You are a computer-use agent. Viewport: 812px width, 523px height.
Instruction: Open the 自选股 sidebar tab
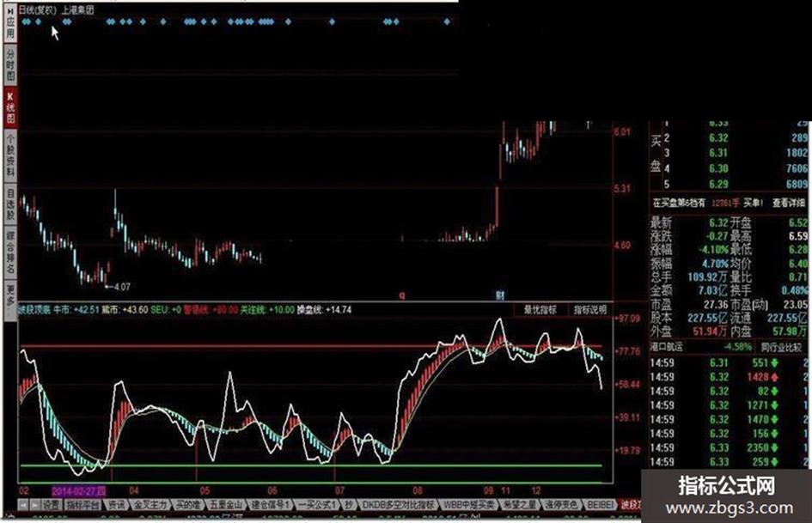pos(9,204)
